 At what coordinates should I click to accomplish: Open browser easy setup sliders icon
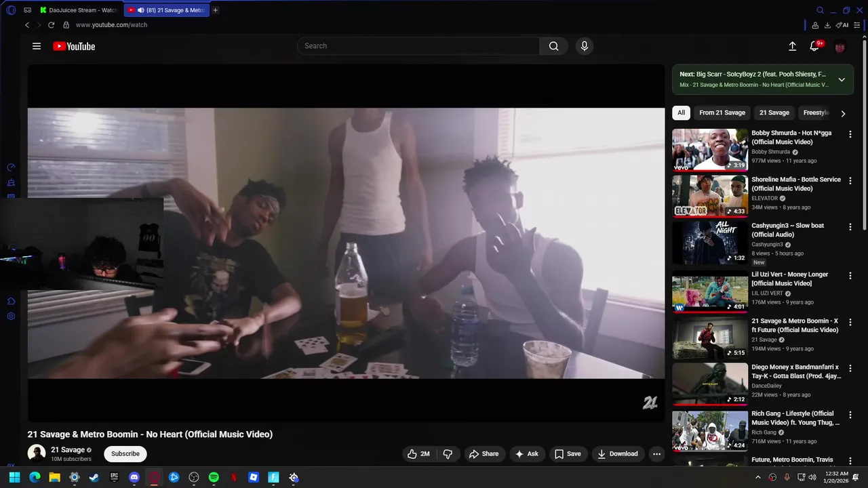click(857, 25)
